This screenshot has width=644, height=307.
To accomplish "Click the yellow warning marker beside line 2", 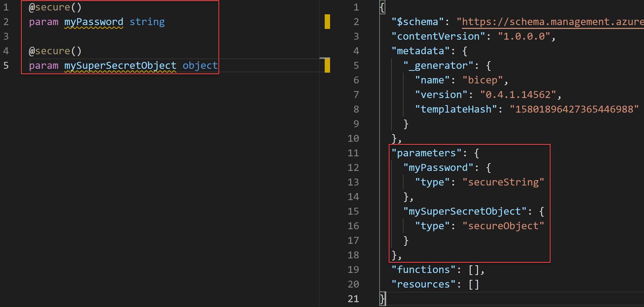I will (327, 22).
